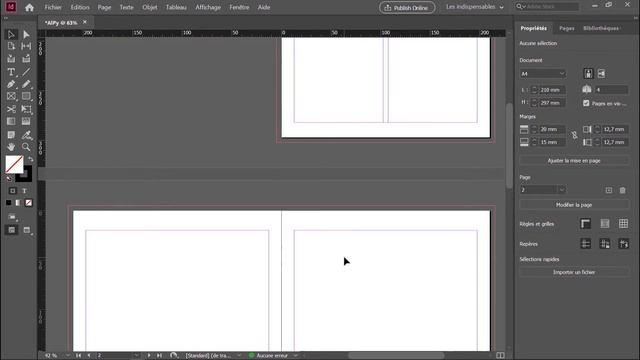
Task: Toggle Pages en vis-à-vis checkbox
Action: coord(586,103)
